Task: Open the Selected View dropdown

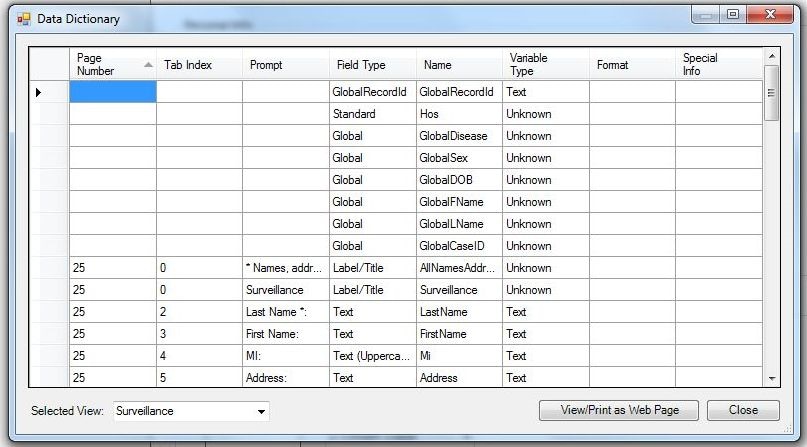Action: click(x=262, y=411)
